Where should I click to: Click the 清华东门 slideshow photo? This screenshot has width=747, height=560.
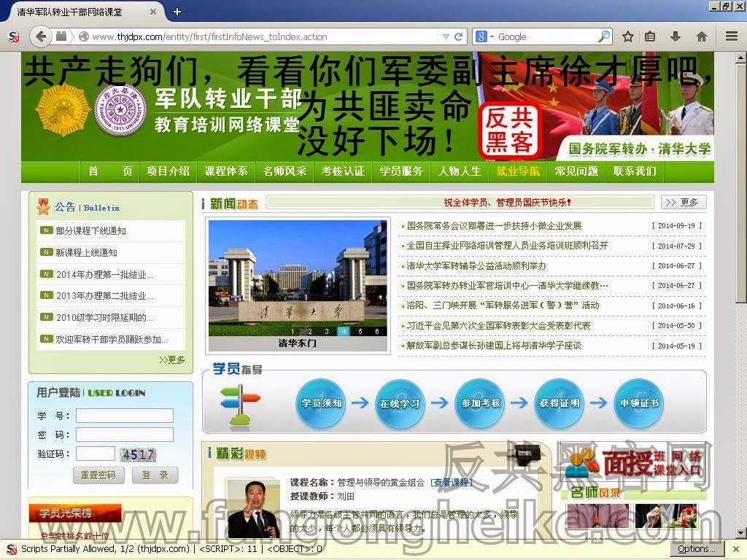click(298, 278)
